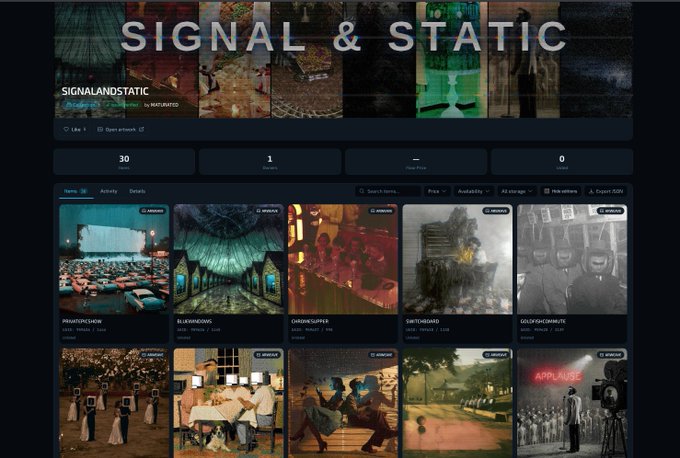Screen dimensions: 680x458
Task: Open BLUEWINDOWS artwork thumbnail
Action: tap(229, 259)
